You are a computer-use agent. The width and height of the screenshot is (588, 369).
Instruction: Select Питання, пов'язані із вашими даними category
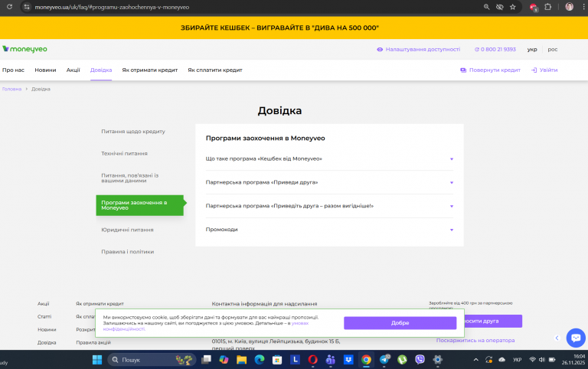tap(129, 178)
